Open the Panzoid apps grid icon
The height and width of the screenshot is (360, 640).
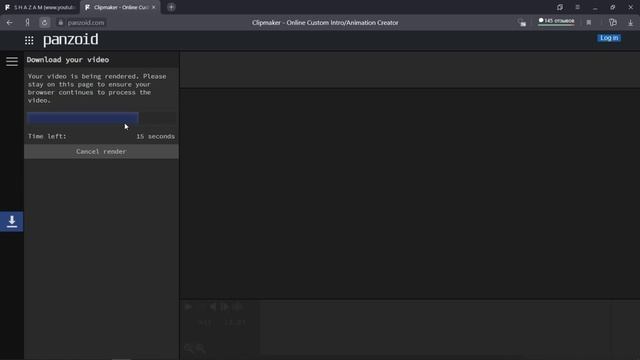(x=29, y=40)
